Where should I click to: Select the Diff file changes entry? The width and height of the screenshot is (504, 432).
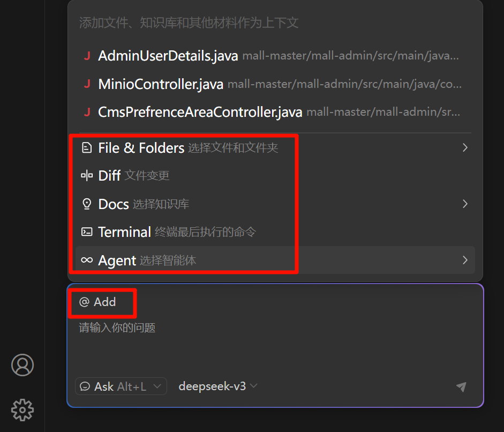pos(134,176)
